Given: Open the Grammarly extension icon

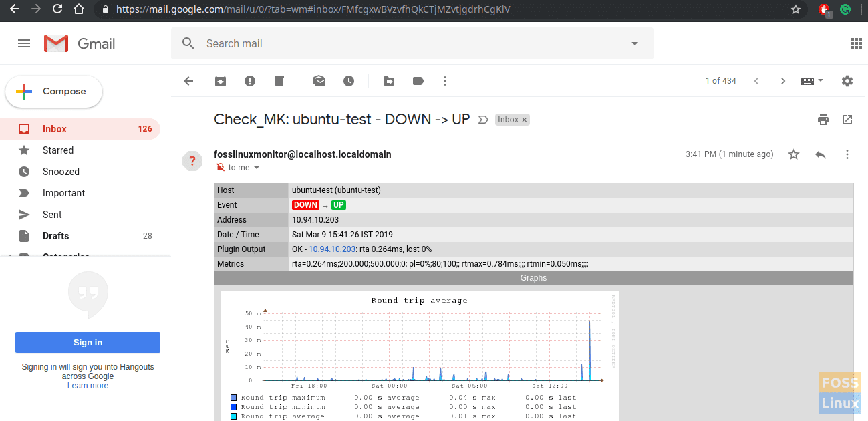Looking at the screenshot, I should [x=845, y=9].
